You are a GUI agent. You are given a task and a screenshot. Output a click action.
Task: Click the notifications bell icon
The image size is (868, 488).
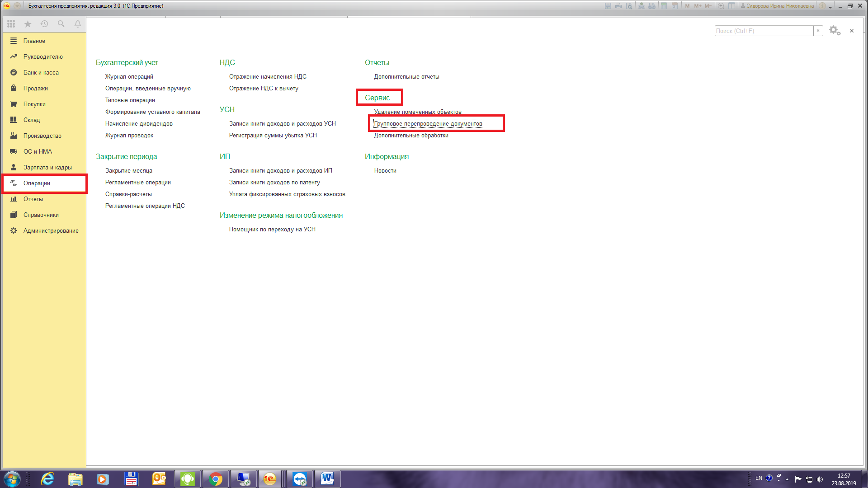pos(78,24)
